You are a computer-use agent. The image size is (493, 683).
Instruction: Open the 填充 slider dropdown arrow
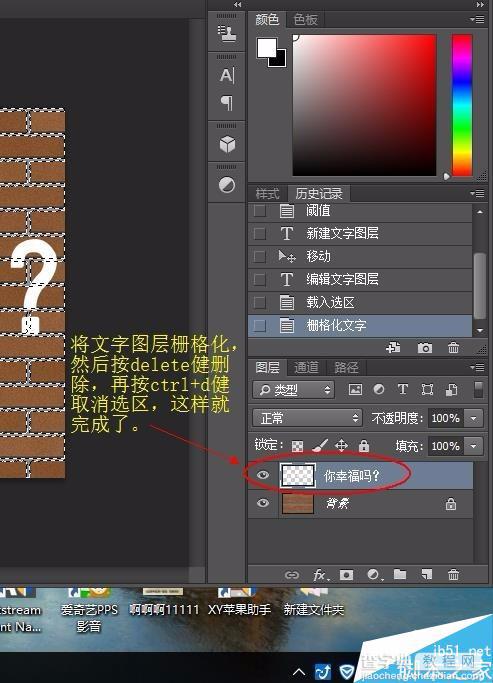pyautogui.click(x=473, y=446)
